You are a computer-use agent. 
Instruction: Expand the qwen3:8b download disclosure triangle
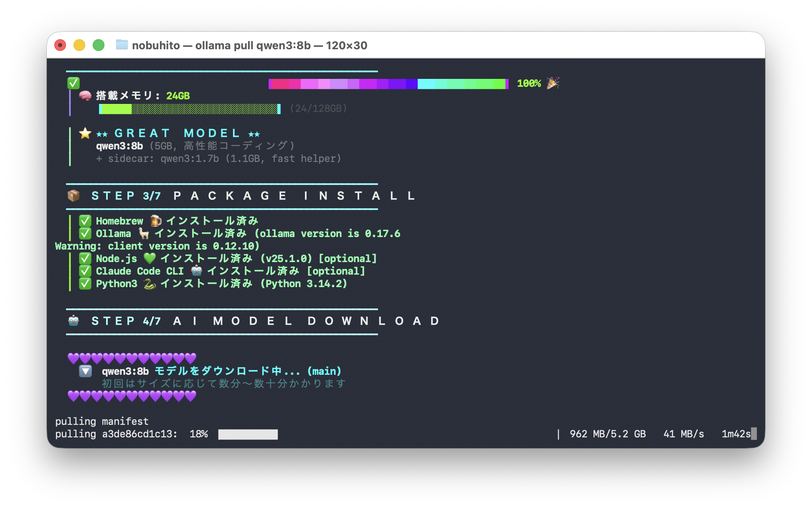click(x=86, y=371)
